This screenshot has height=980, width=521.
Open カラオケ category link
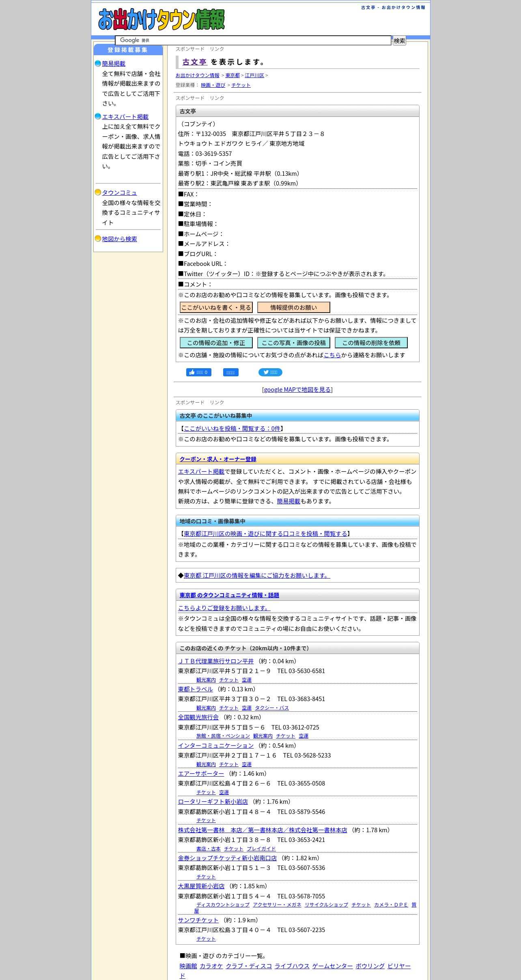coord(211,966)
